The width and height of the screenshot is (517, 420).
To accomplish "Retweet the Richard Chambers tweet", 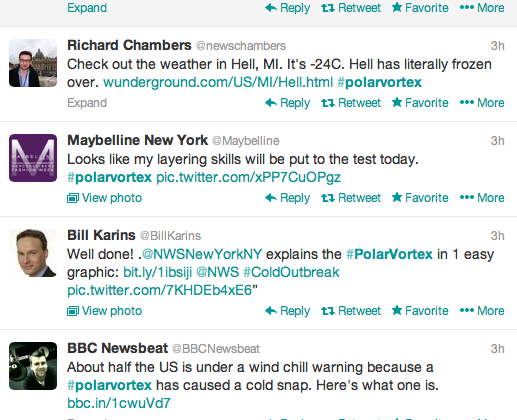I will 351,103.
